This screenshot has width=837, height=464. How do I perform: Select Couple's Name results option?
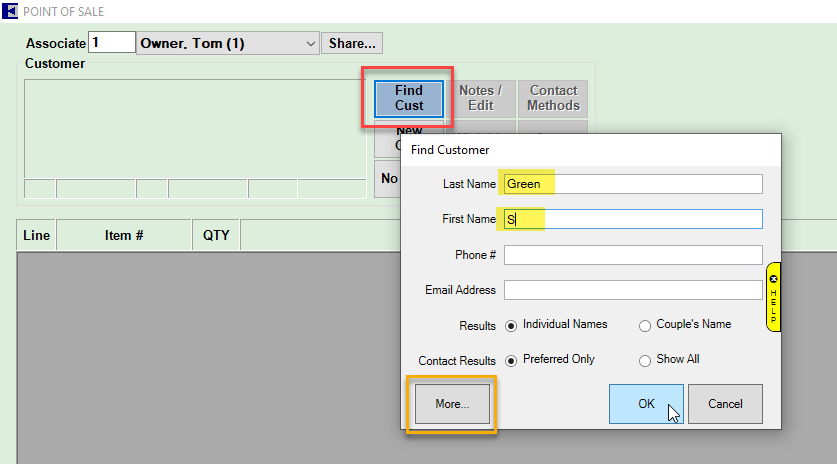point(645,325)
